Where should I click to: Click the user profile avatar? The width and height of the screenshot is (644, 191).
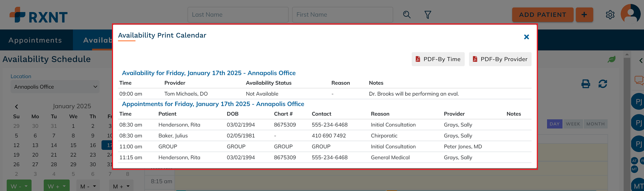click(630, 14)
